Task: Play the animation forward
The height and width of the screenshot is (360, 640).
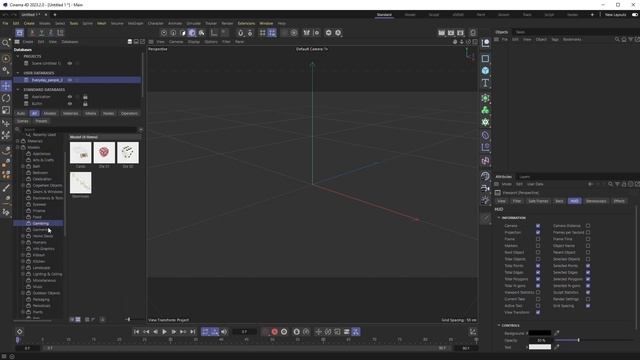Action: click(x=164, y=332)
